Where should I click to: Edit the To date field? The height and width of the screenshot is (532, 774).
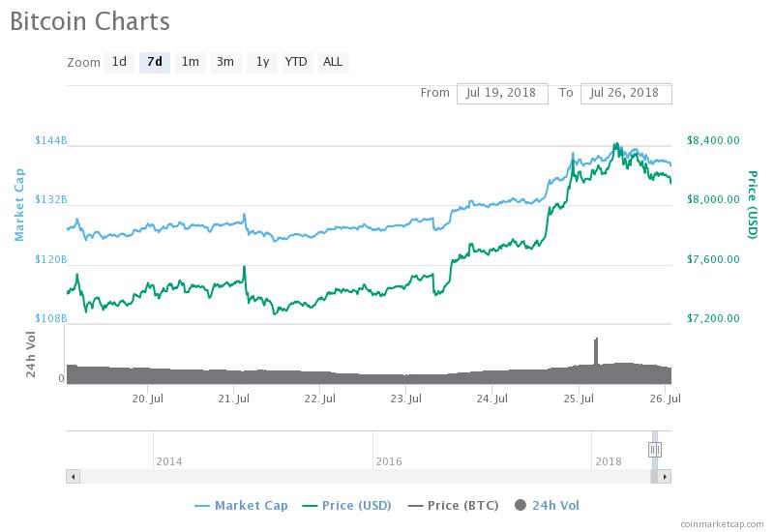click(626, 93)
